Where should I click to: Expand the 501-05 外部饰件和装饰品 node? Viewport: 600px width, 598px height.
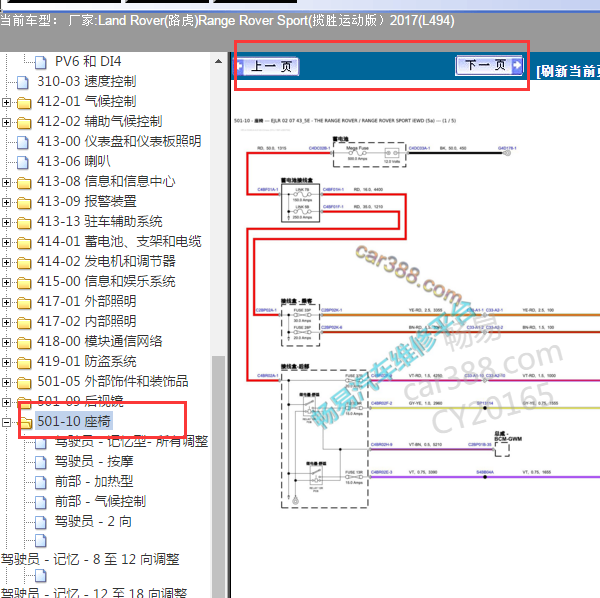click(6, 382)
